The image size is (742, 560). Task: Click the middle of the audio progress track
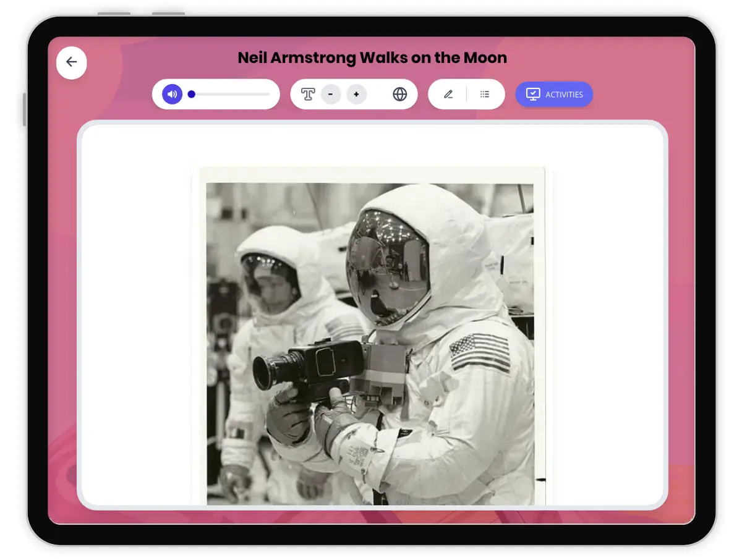[230, 95]
